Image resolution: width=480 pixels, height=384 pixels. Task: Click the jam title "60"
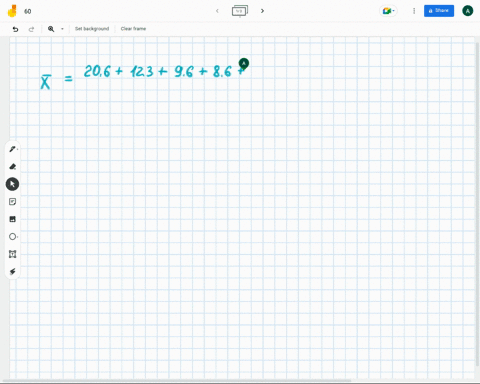pos(28,11)
